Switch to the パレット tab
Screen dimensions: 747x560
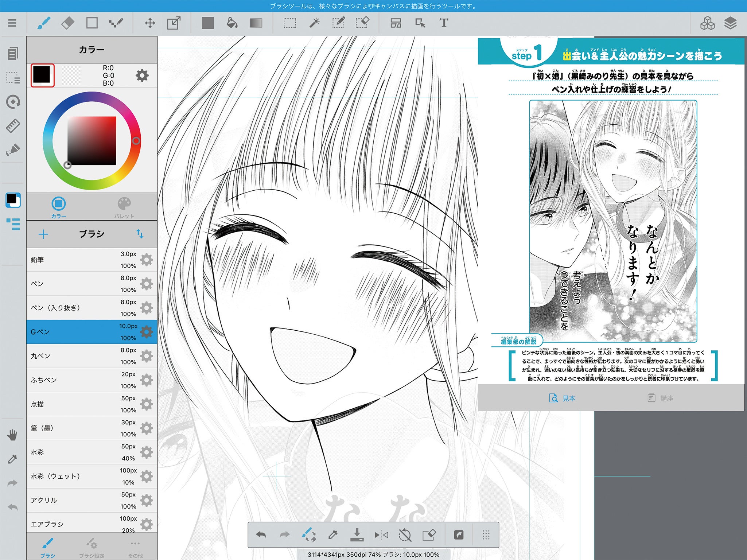tap(124, 207)
